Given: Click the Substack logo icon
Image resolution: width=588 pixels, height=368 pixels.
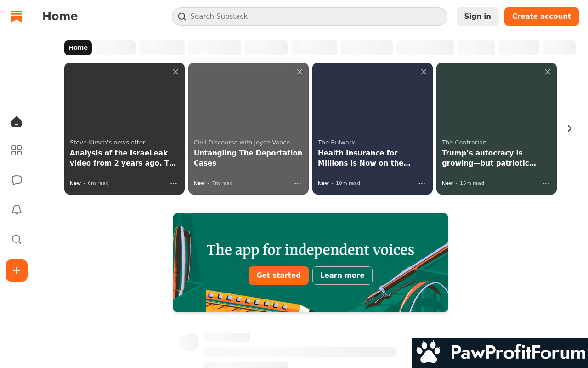Looking at the screenshot, I should pos(17,17).
